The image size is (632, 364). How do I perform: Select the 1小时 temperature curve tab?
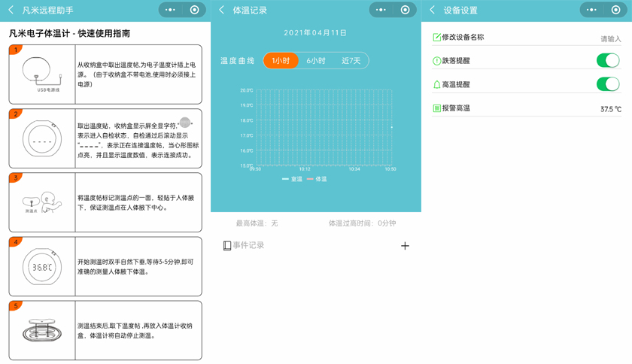(281, 60)
